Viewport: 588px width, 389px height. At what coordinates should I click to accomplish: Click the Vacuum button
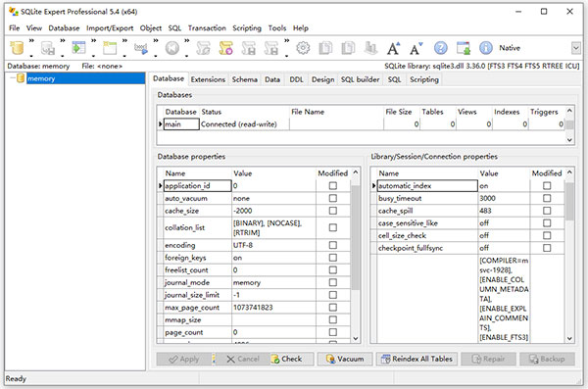point(345,359)
